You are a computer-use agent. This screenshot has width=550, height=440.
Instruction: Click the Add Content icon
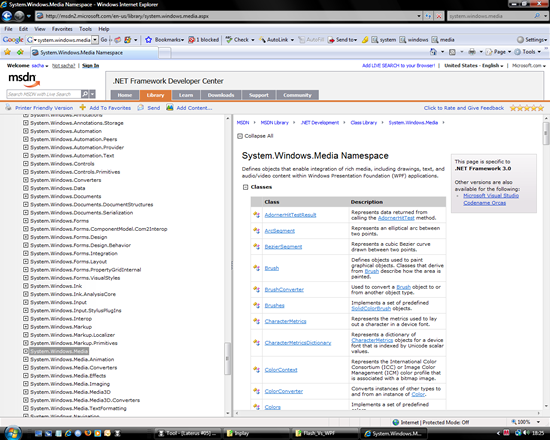coord(170,107)
